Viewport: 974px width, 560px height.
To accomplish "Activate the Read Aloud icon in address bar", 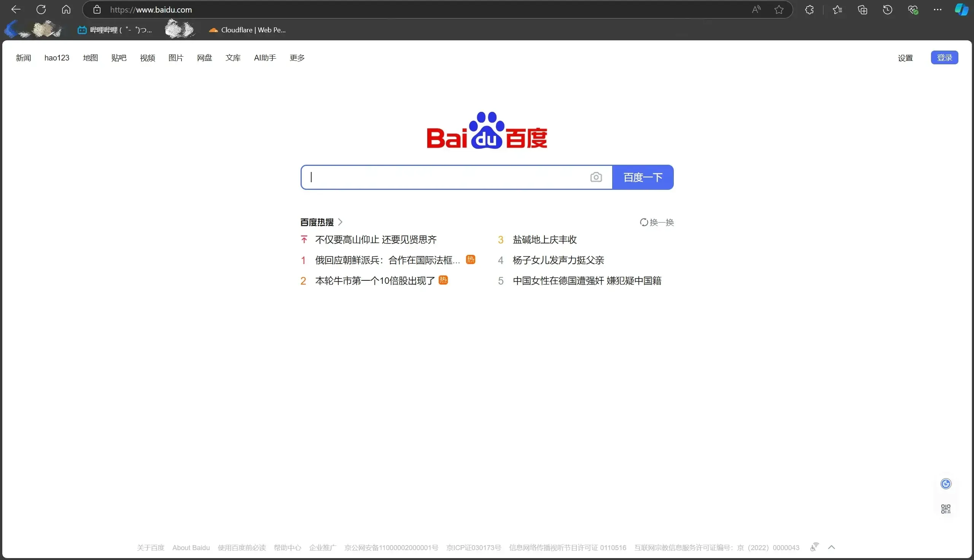I will click(x=756, y=10).
